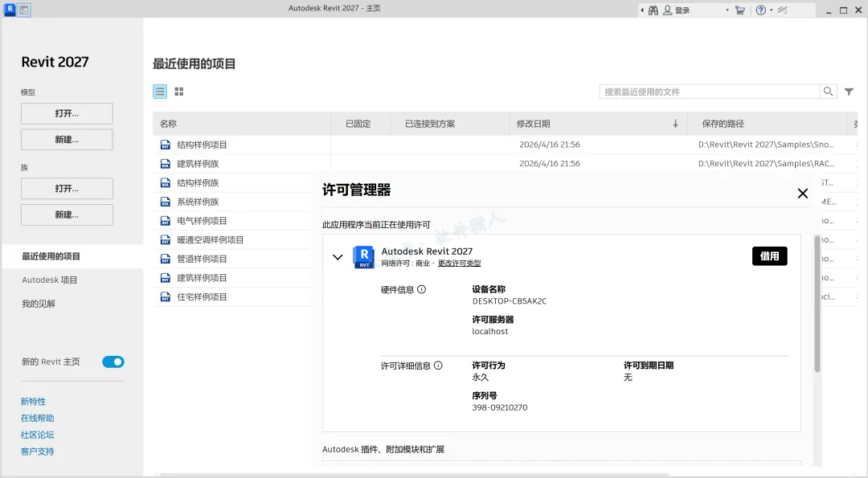
Task: Select the 结构样例族 file name
Action: tap(199, 182)
